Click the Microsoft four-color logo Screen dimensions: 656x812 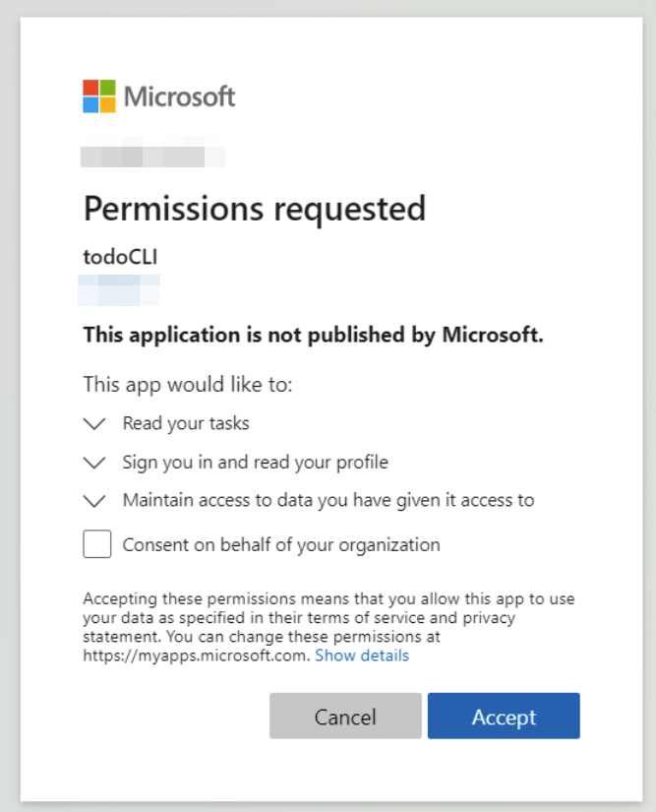tap(99, 96)
